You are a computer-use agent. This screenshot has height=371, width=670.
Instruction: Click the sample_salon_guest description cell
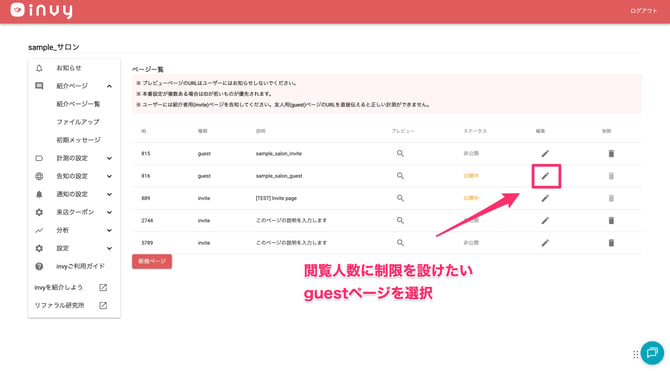(x=279, y=176)
